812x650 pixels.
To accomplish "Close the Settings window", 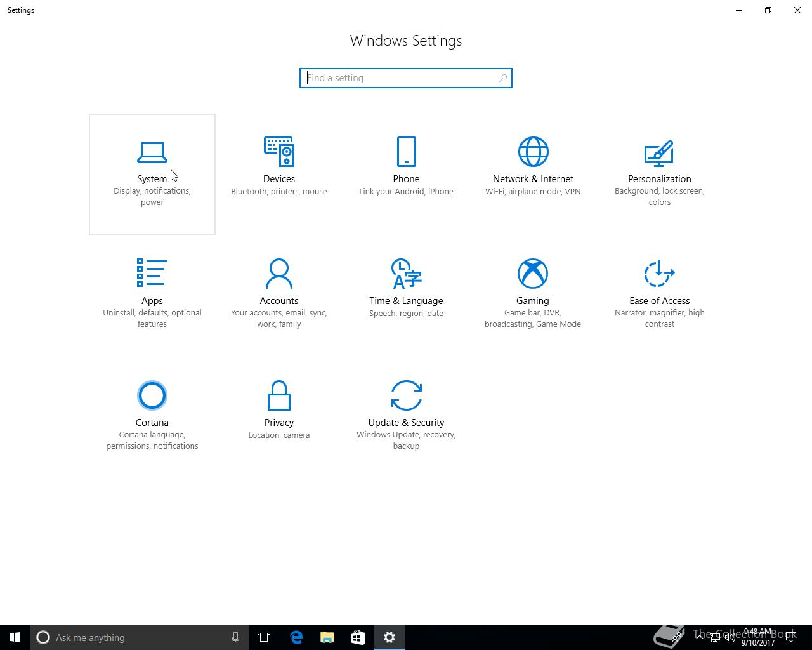I will (797, 10).
